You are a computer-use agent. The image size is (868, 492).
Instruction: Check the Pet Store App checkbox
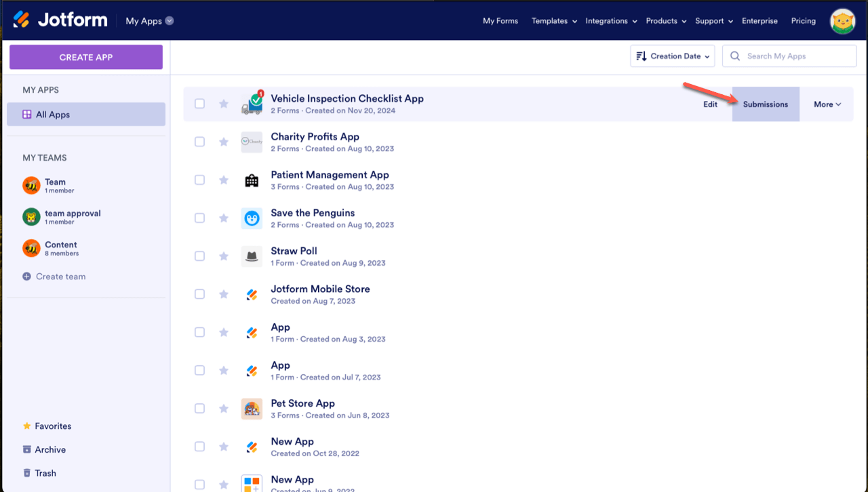click(x=199, y=408)
